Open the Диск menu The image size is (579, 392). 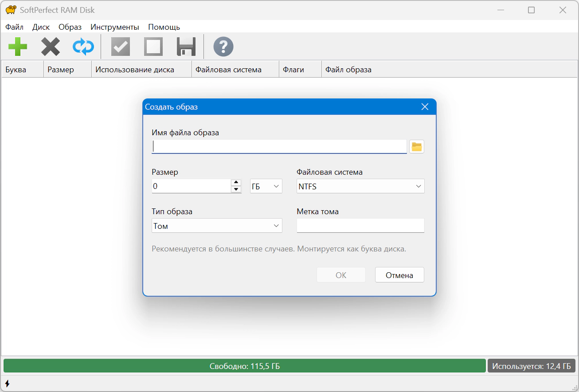pos(41,27)
